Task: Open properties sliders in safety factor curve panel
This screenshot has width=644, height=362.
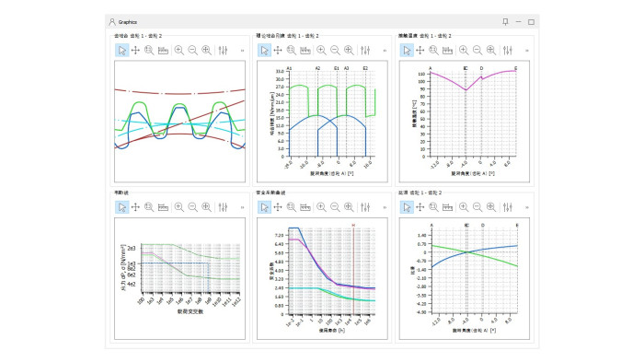Action: point(365,207)
